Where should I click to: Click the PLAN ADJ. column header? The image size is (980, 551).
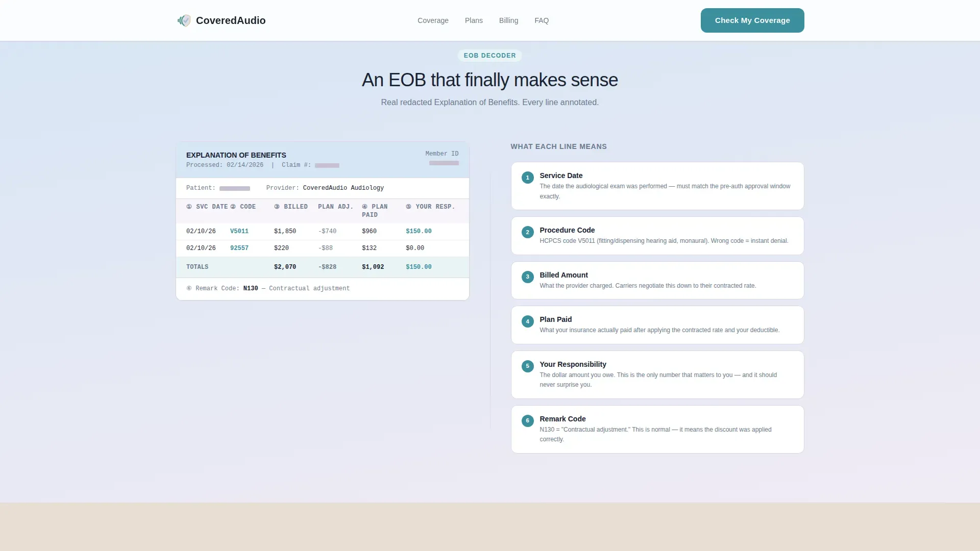coord(336,207)
